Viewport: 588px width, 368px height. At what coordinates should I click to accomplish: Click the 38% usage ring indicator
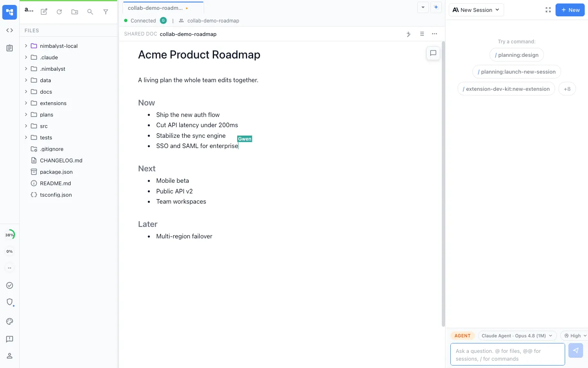pyautogui.click(x=9, y=235)
